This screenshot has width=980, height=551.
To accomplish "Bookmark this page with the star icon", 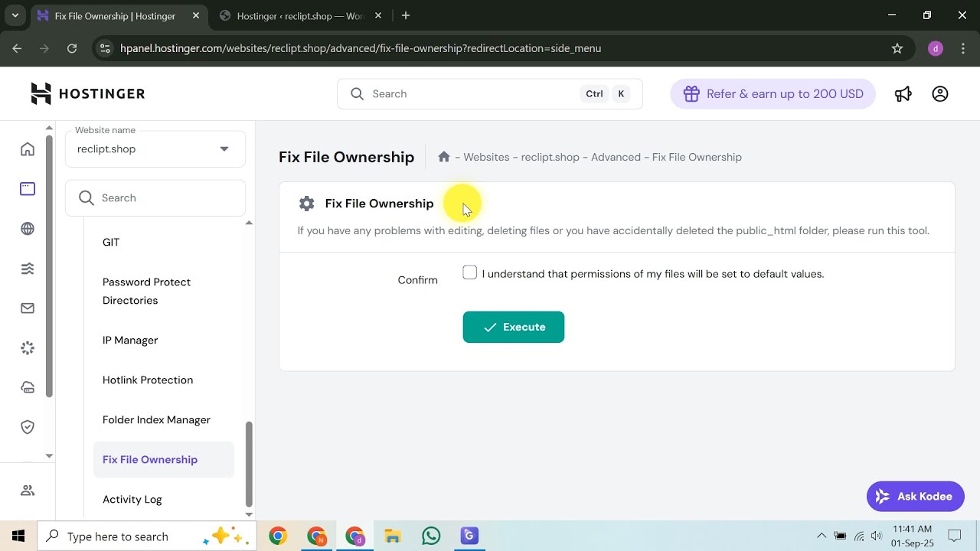I will 897,48.
